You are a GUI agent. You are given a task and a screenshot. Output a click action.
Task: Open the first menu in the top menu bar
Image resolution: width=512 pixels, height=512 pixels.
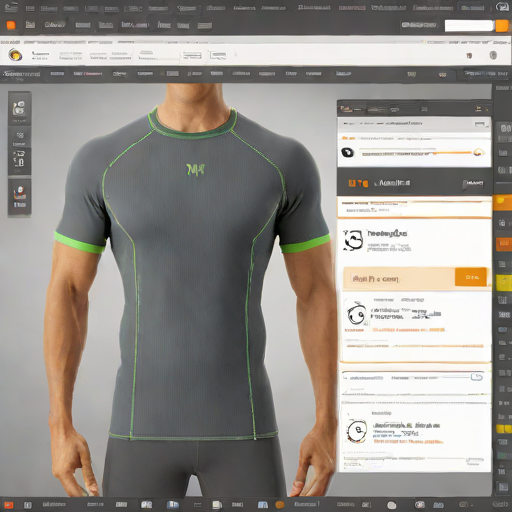tap(11, 7)
